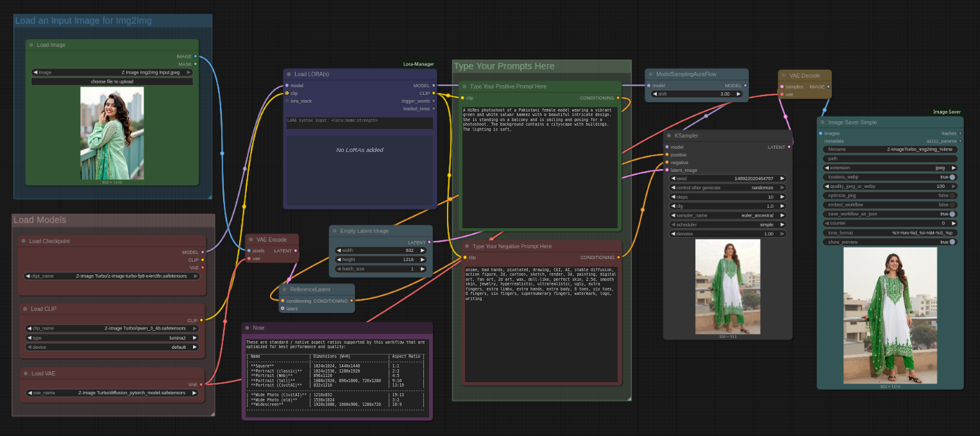Click the left arrow on the steps field
This screenshot has width=980, height=436.
673,197
